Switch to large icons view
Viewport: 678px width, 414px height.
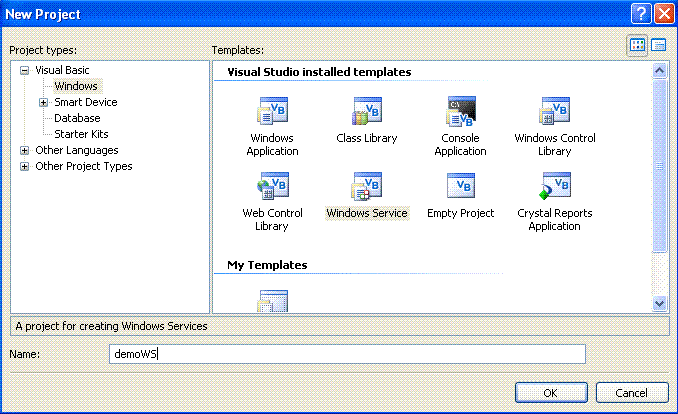637,45
